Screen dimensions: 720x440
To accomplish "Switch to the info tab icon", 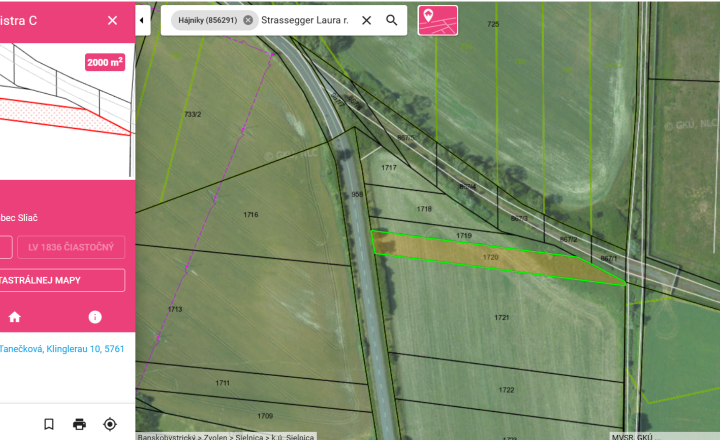I will click(95, 317).
